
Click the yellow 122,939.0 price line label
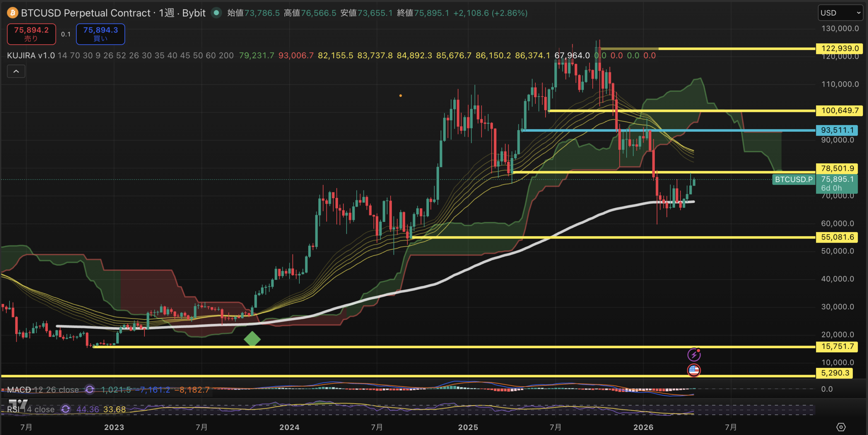839,48
